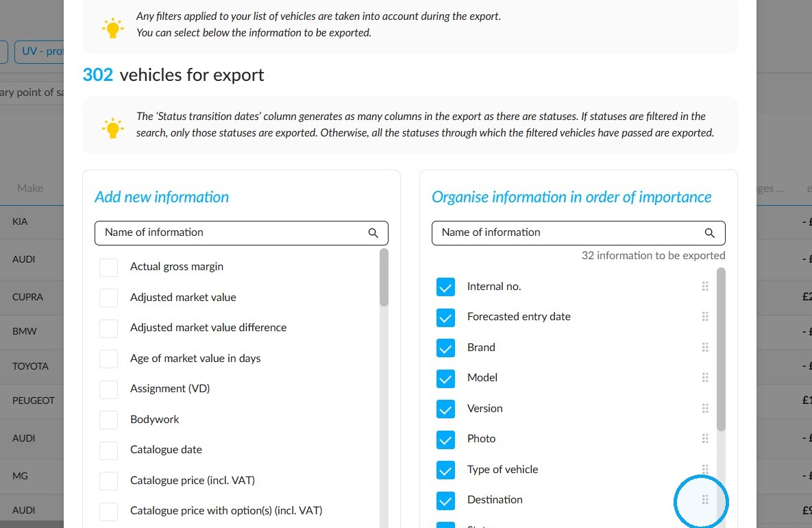This screenshot has height=528, width=812.
Task: Tick the Bodywork checkbox
Action: tap(108, 420)
